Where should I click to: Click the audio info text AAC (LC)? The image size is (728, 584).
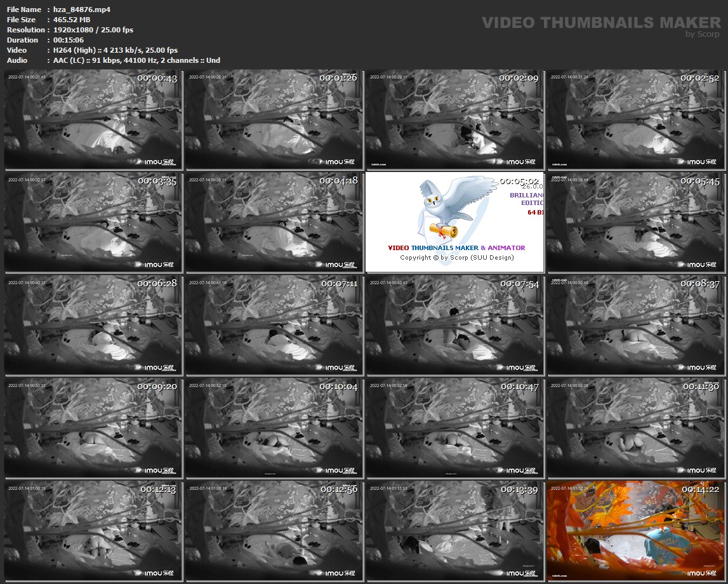tap(69, 60)
